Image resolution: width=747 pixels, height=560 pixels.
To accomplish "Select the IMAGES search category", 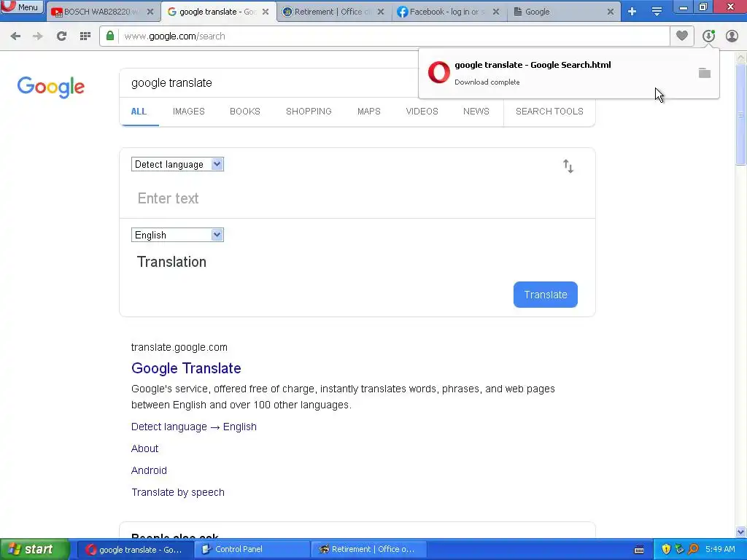I will click(189, 112).
